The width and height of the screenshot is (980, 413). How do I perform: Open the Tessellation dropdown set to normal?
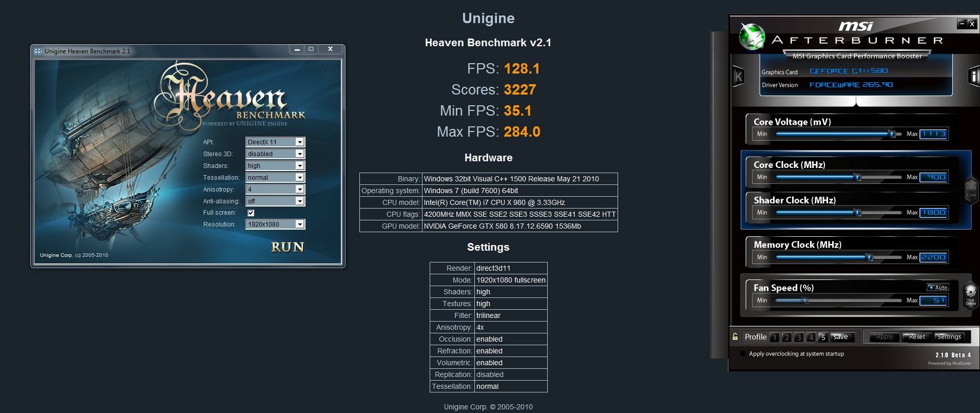tap(275, 177)
